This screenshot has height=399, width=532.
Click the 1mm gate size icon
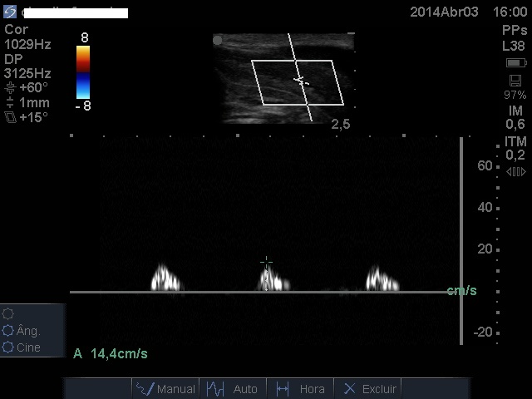pyautogui.click(x=10, y=103)
